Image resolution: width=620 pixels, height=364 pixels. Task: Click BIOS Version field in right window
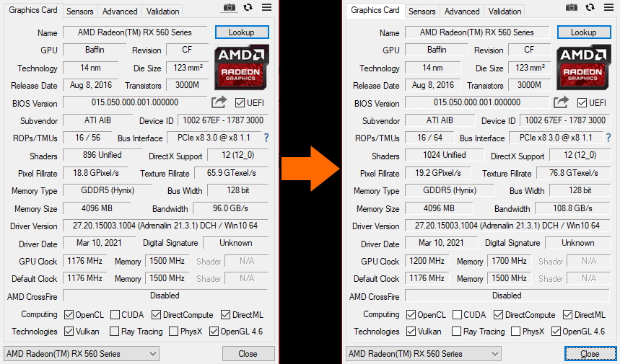(x=477, y=102)
